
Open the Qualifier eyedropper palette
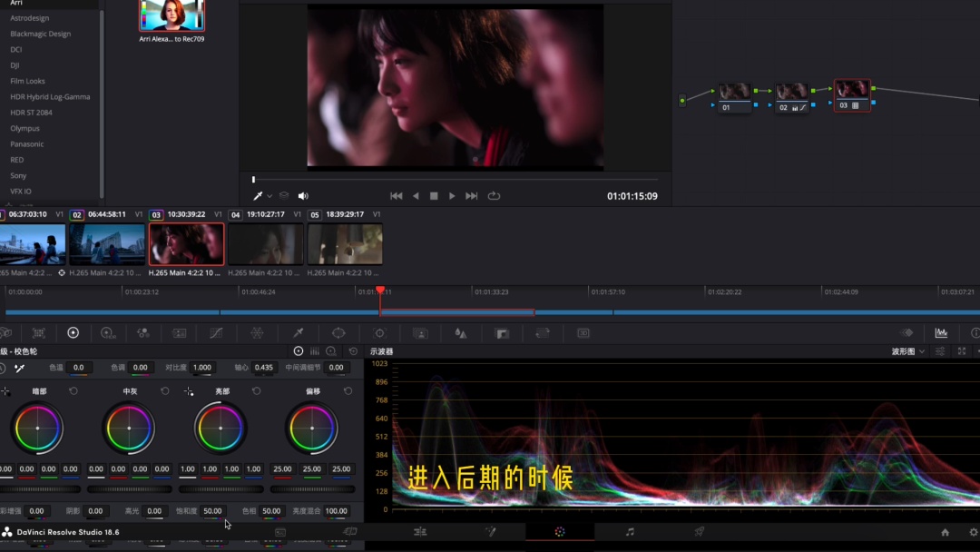pos(299,333)
